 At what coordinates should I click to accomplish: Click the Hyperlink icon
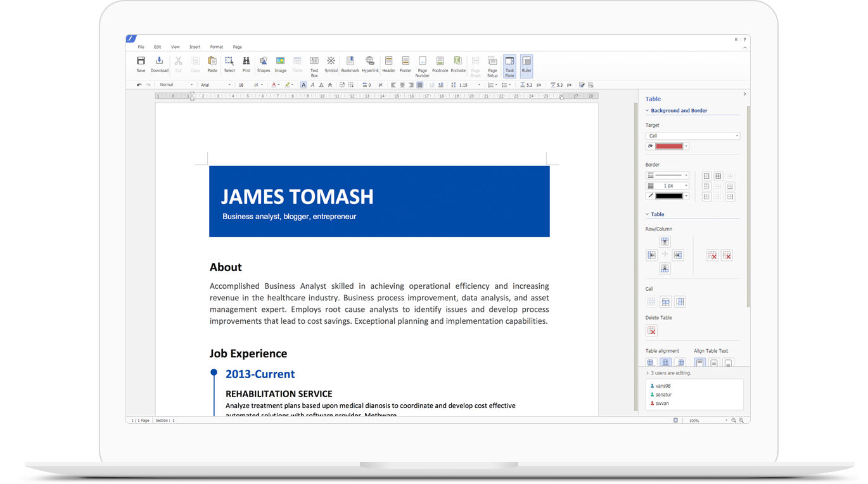tap(370, 64)
